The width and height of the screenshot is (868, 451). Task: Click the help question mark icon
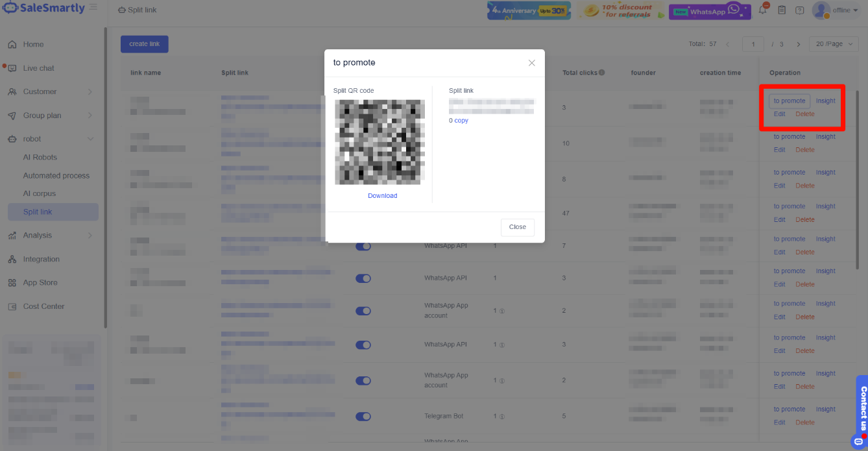tap(799, 10)
